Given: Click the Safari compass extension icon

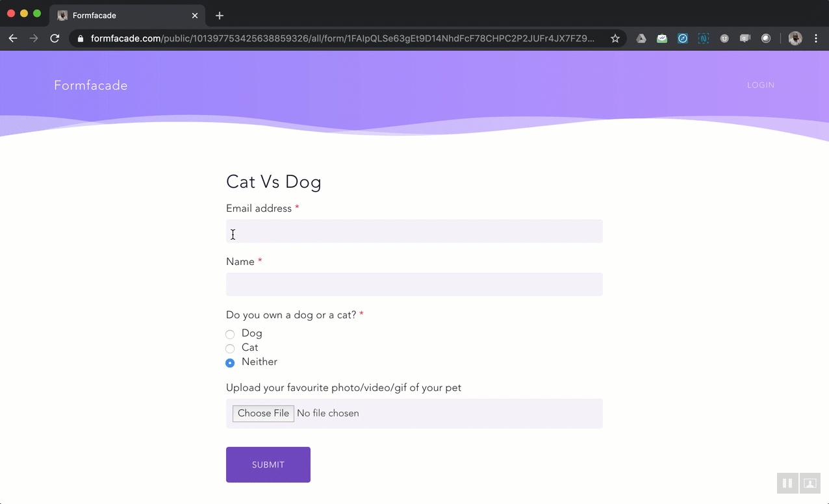Looking at the screenshot, I should [x=682, y=38].
